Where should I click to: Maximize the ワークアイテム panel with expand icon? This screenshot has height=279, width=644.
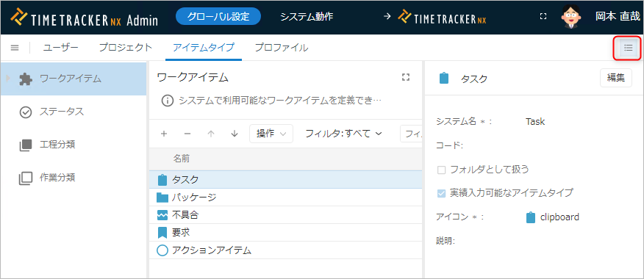(x=406, y=77)
